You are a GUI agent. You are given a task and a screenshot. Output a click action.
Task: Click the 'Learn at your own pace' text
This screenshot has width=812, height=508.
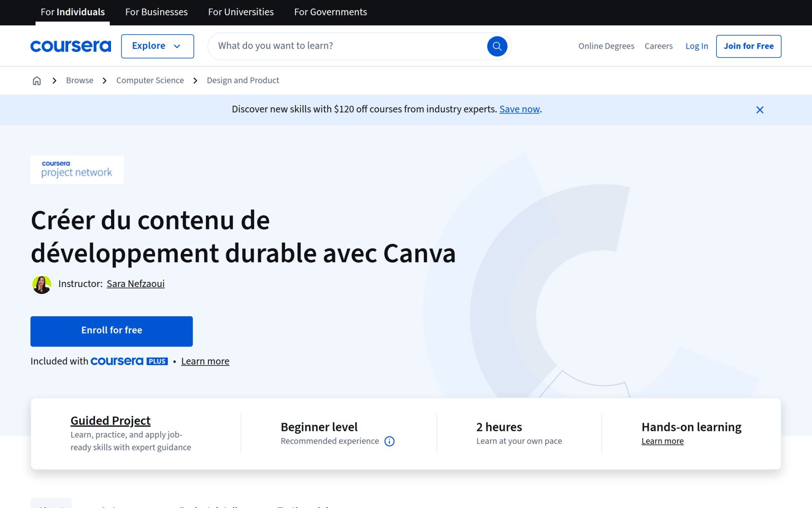pyautogui.click(x=519, y=441)
